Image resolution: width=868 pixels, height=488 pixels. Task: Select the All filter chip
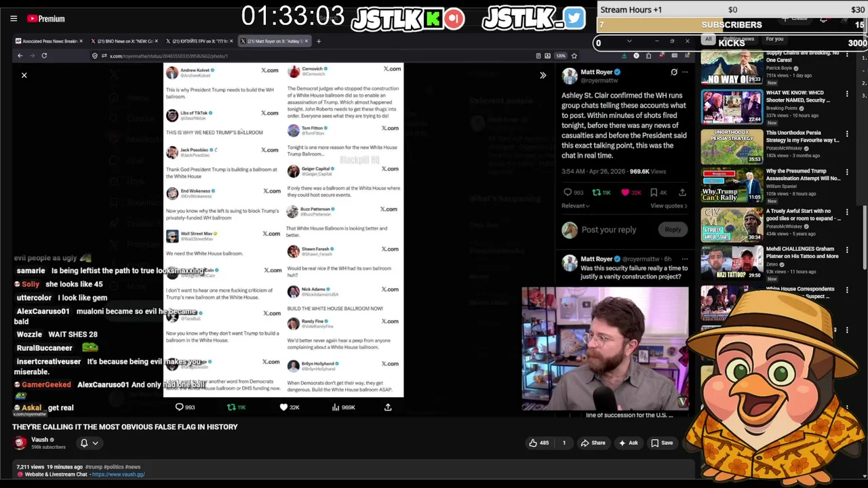point(708,39)
